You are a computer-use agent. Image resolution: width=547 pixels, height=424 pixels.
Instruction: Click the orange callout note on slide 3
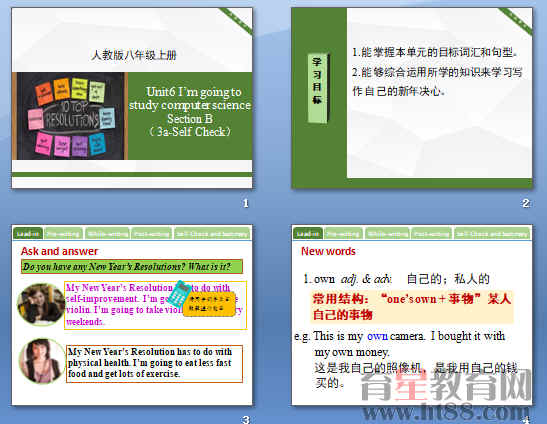[209, 304]
